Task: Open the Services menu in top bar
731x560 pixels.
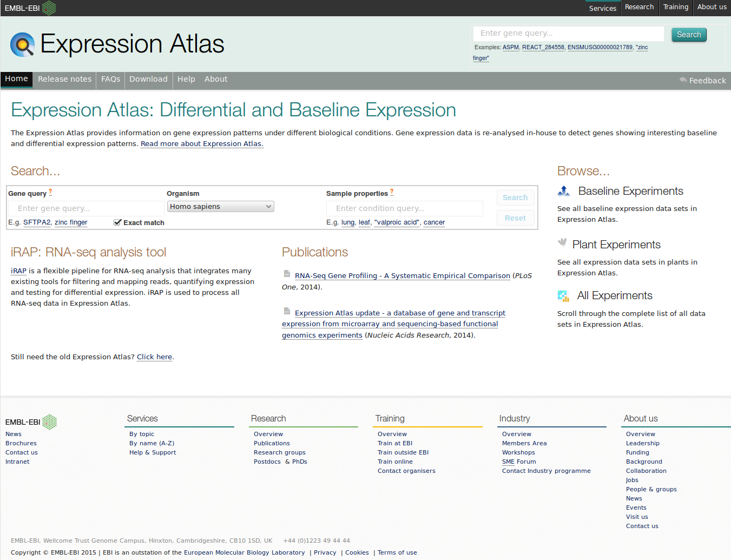Action: click(x=602, y=8)
